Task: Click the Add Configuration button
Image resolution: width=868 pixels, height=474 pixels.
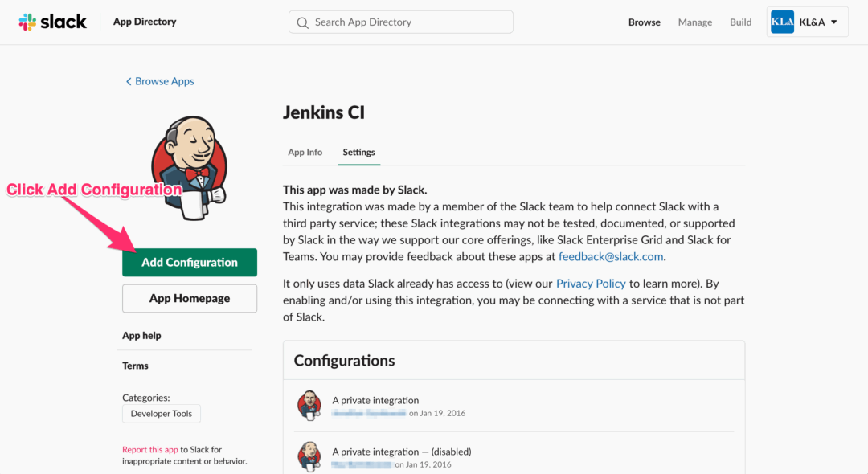Action: pyautogui.click(x=190, y=263)
